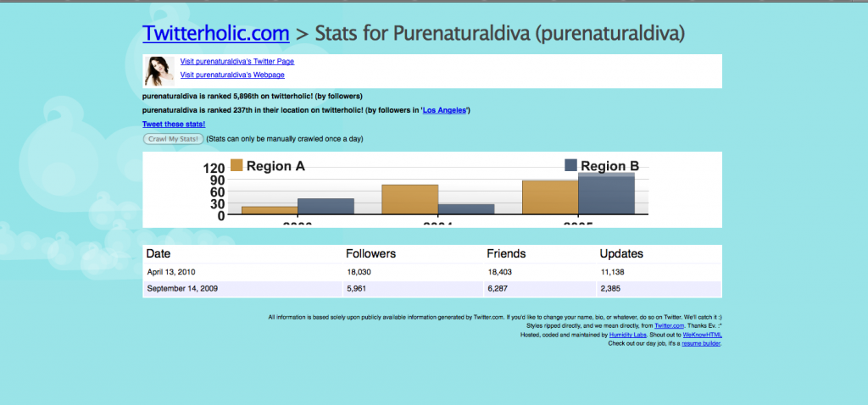Open the WeKnowHTML footer link
Viewport: 868px width, 405px height.
[703, 335]
